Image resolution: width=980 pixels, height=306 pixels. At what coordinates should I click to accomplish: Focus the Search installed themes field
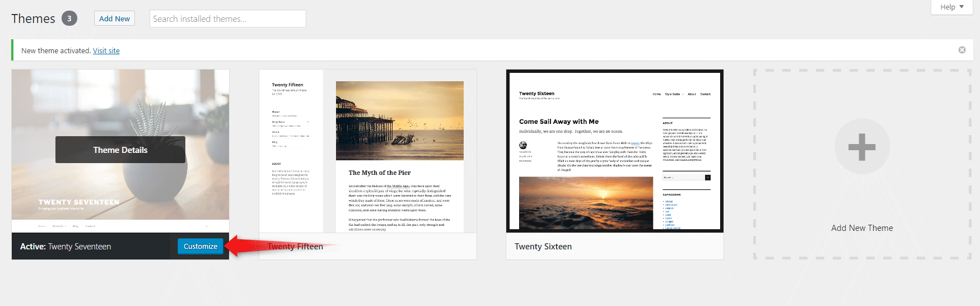pos(227,18)
